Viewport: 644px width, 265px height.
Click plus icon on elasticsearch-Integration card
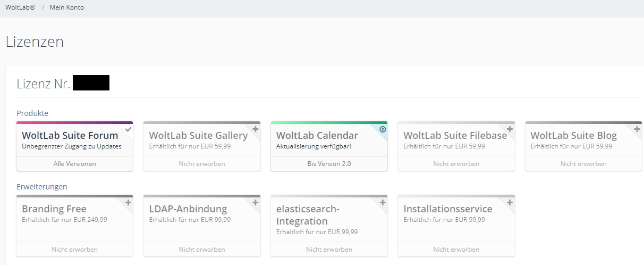point(383,203)
